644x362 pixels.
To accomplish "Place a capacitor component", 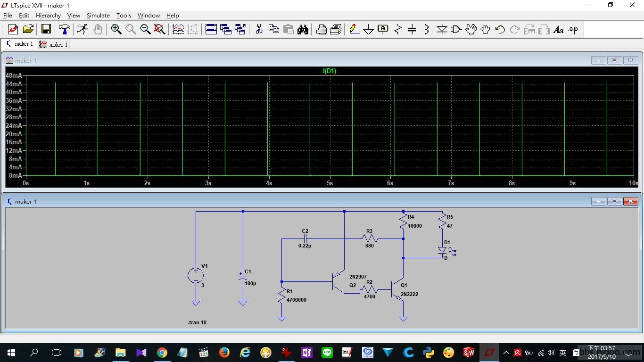I will [412, 29].
